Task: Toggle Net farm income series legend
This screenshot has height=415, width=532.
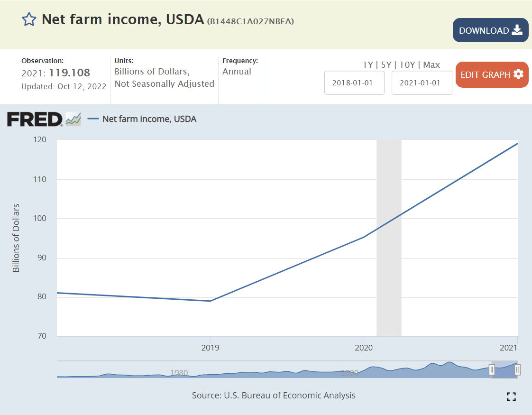Action: click(x=142, y=119)
